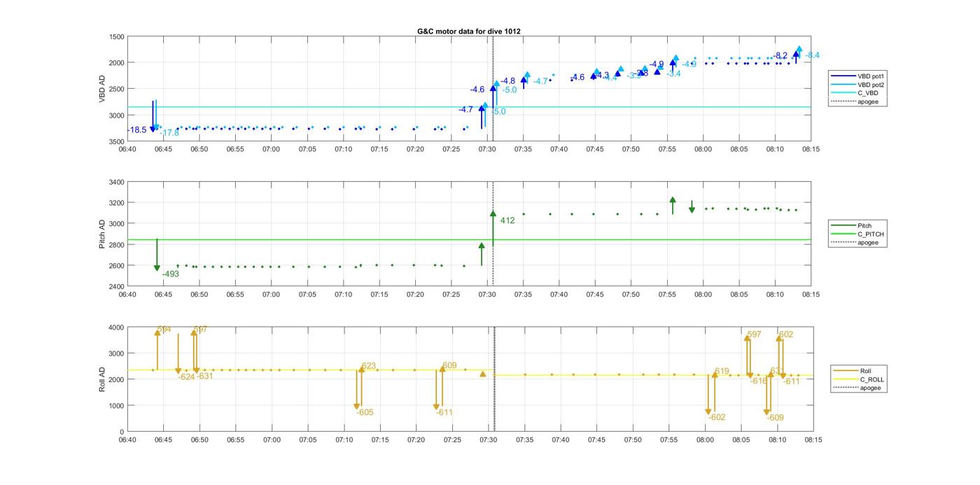This screenshot has width=980, height=485.
Task: Select the "-18.5" VBD data label
Action: 137,130
